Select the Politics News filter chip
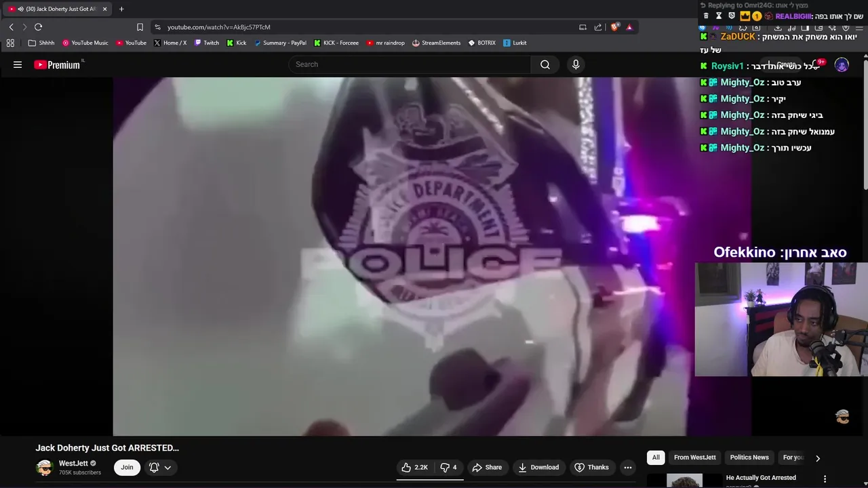The width and height of the screenshot is (868, 488). (749, 457)
